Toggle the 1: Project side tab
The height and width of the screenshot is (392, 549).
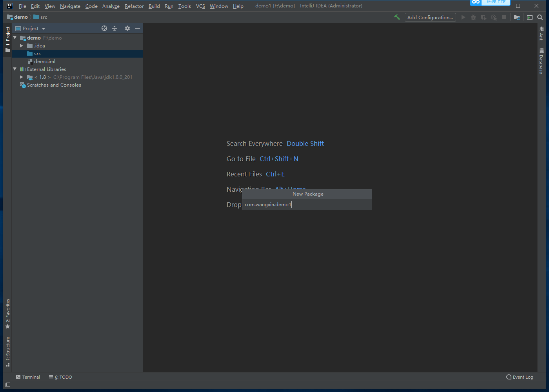click(x=7, y=39)
